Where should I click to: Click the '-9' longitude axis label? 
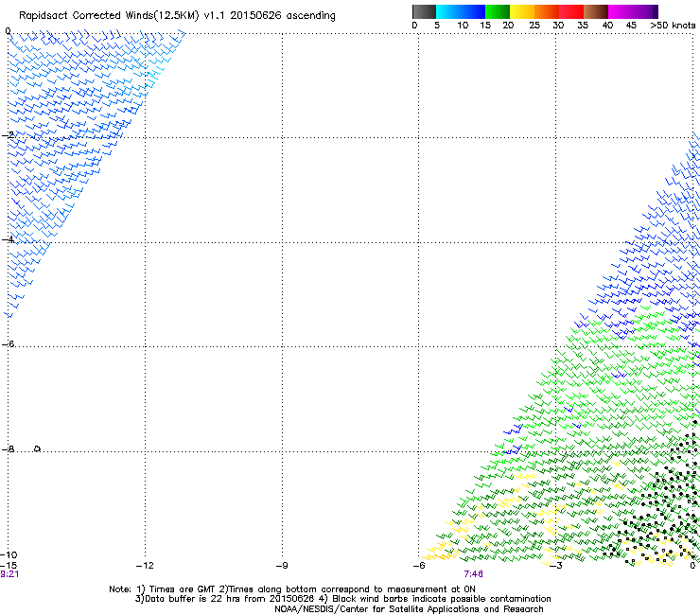click(282, 566)
